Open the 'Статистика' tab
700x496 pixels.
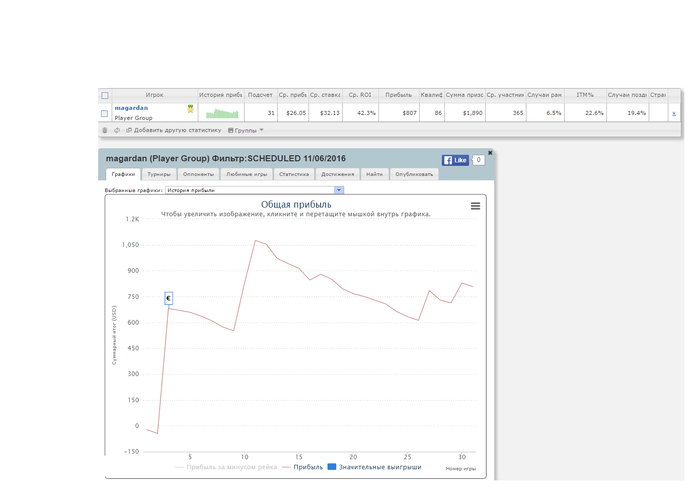coord(294,174)
